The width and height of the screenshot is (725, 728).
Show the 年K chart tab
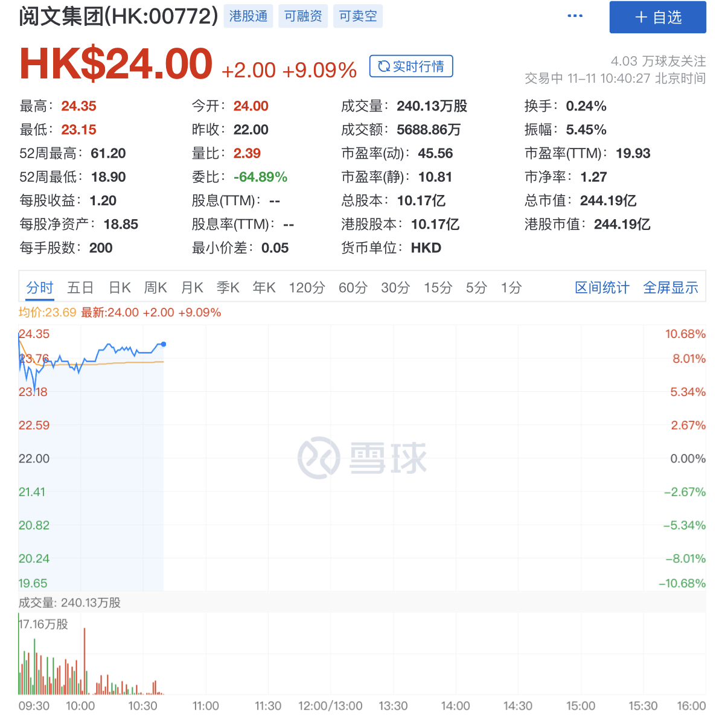click(x=264, y=288)
